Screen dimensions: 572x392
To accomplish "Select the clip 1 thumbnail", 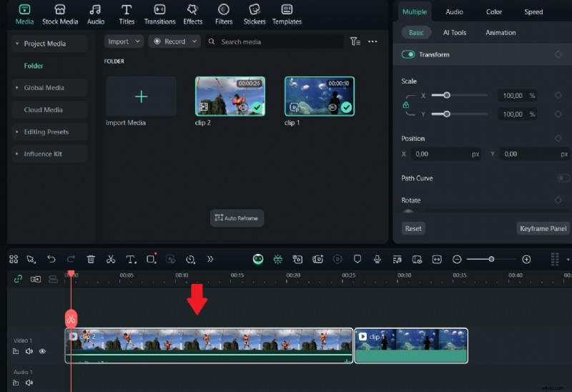I will pos(320,97).
